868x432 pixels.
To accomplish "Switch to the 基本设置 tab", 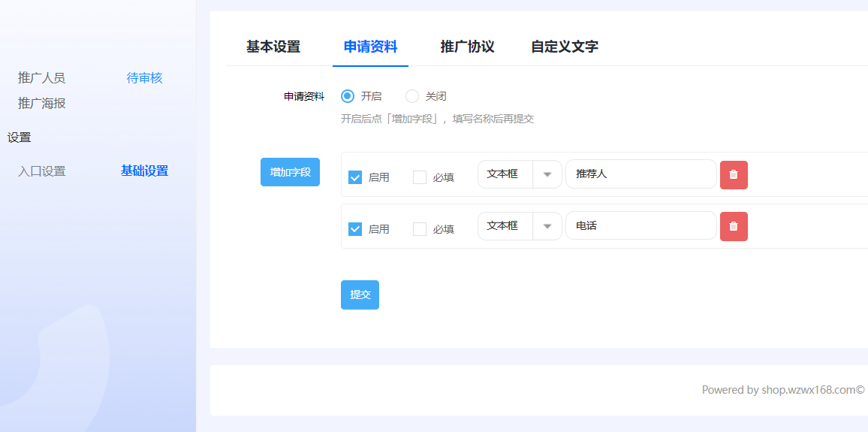I will point(273,47).
